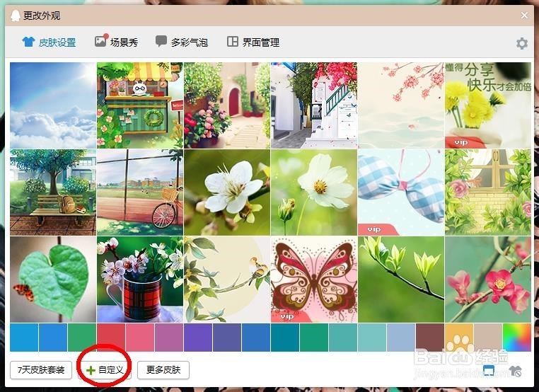Choose the white cosmos flower with bud skin

pyautogui.click(x=314, y=192)
